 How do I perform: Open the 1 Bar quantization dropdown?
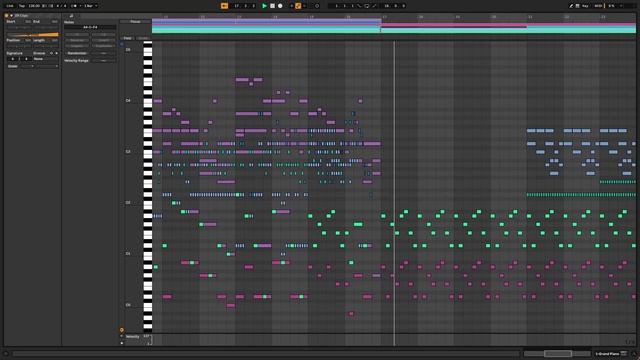(91, 6)
